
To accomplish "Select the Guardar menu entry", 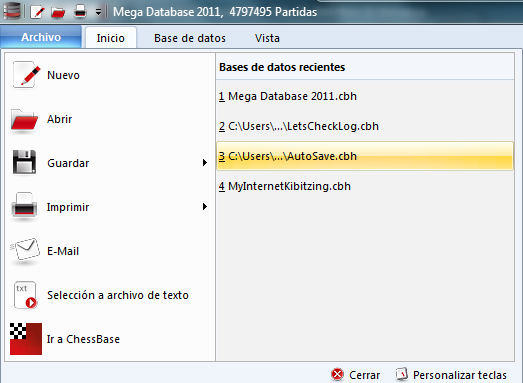I will point(109,163).
